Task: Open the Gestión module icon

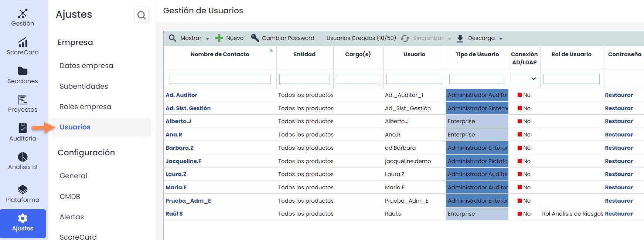Action: pos(23,14)
